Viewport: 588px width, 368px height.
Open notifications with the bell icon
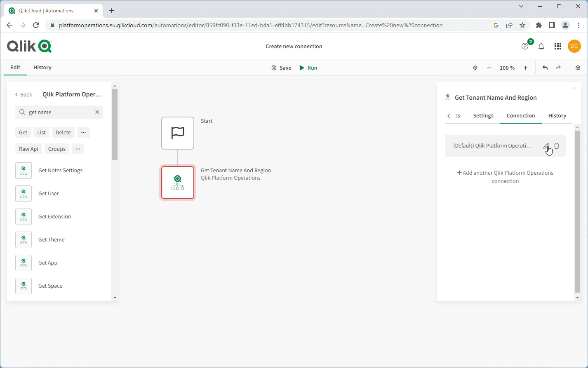coord(541,46)
